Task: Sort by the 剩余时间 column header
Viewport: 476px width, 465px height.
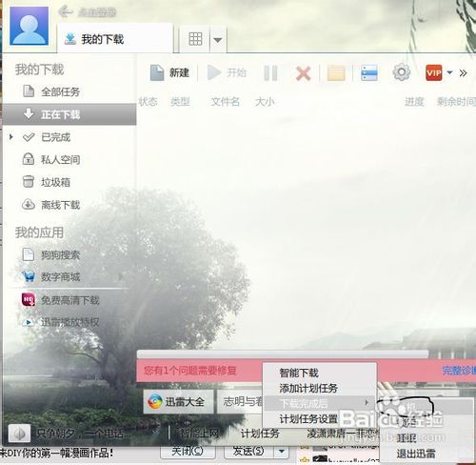Action: (x=456, y=102)
